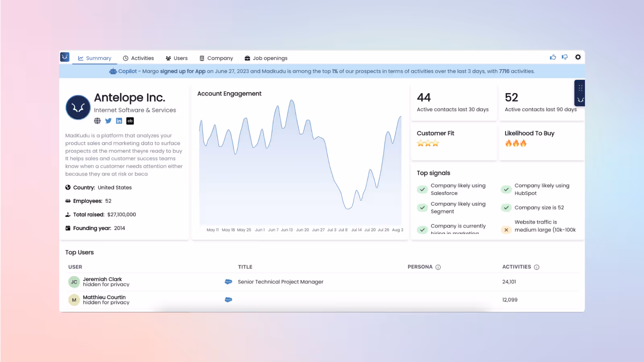
Task: Open the company Twitter profile icon
Action: (108, 121)
